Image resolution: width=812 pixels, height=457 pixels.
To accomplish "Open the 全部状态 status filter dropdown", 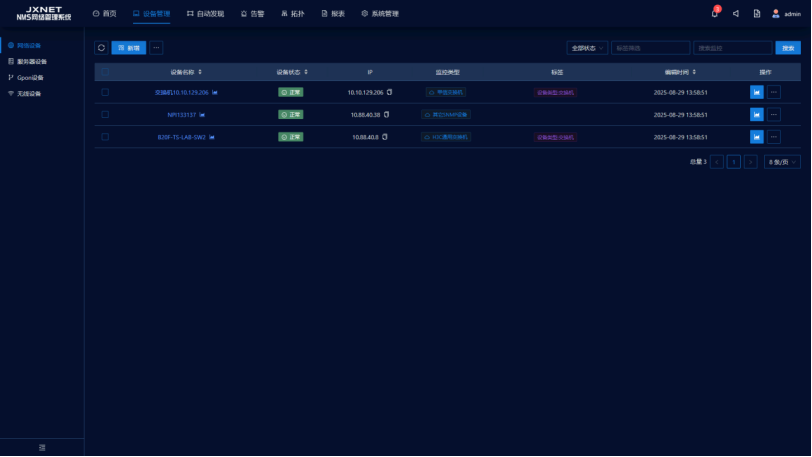I will tap(587, 47).
